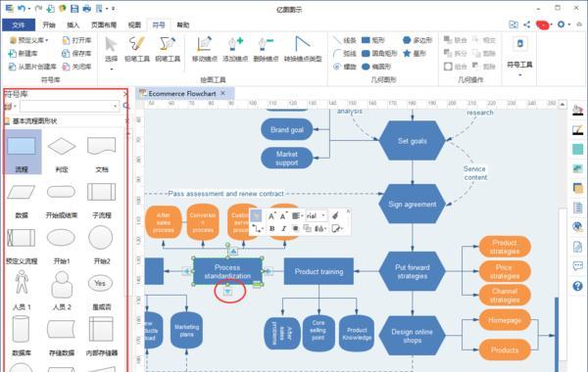Open the help question mark icon in right sidebar
Screen dimensions: 588x372
click(577, 286)
